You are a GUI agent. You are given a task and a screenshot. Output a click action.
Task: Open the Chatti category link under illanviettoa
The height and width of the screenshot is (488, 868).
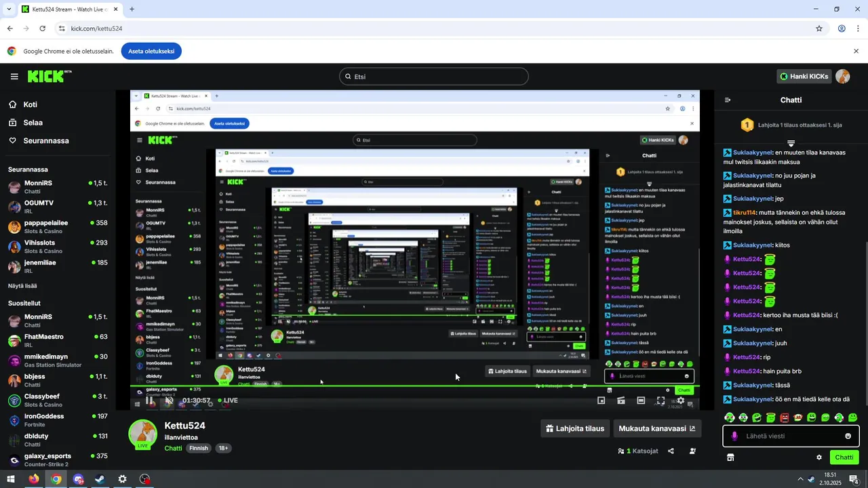[x=173, y=449]
